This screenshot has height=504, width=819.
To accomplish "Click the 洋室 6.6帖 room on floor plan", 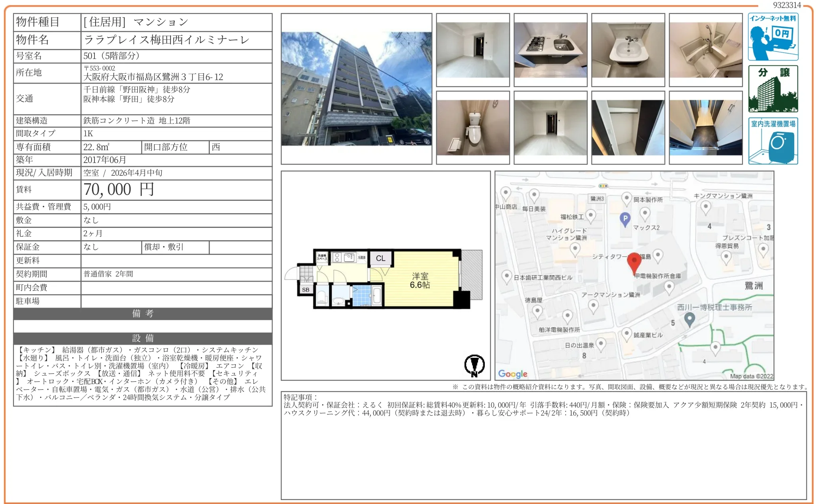I will pyautogui.click(x=420, y=280).
